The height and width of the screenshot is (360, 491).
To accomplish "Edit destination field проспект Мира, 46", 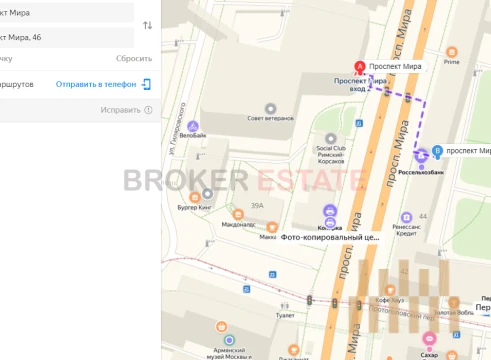I will point(67,37).
